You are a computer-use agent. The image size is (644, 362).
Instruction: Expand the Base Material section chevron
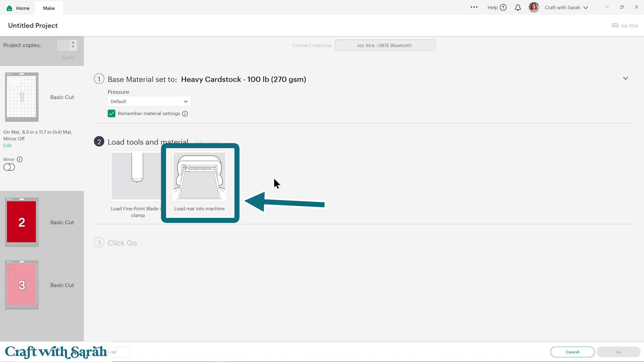click(x=626, y=78)
